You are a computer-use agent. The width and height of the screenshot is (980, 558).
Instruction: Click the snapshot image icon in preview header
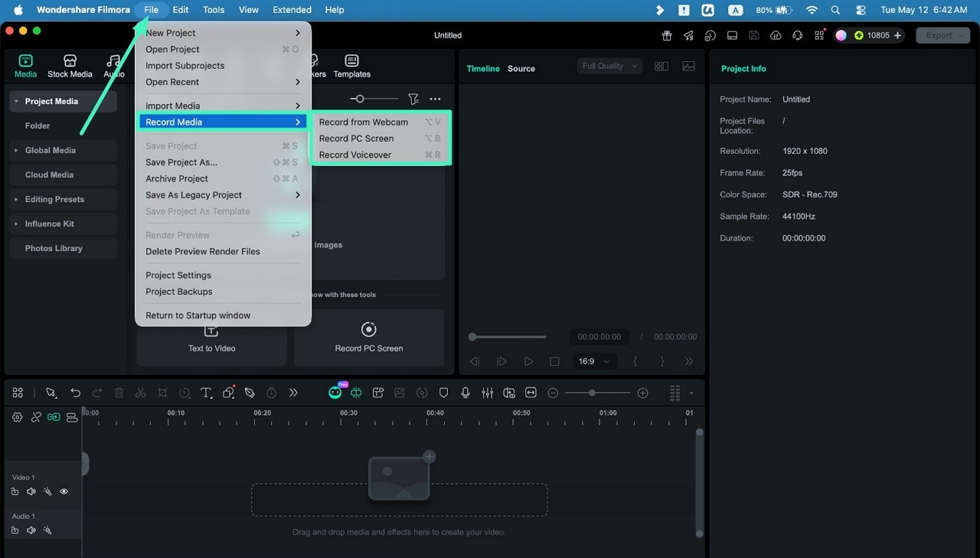[x=689, y=66]
